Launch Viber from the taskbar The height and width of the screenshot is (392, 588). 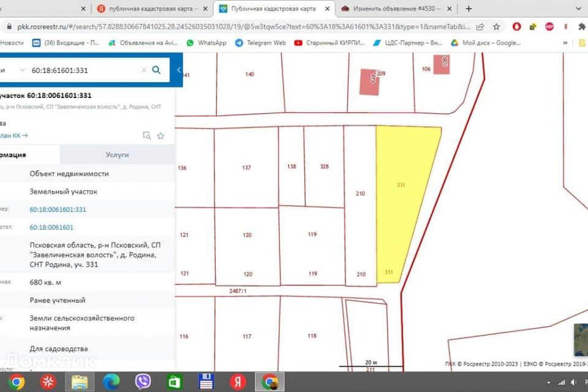coord(143,382)
